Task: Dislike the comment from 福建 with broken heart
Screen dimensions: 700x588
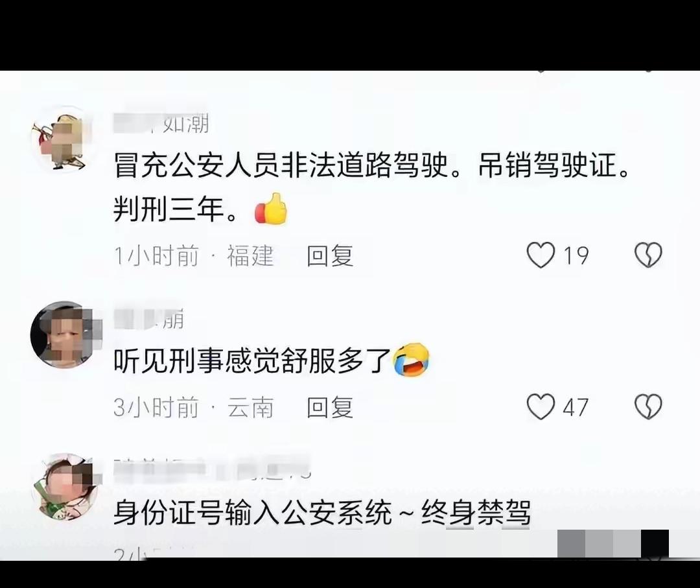Action: (x=648, y=255)
